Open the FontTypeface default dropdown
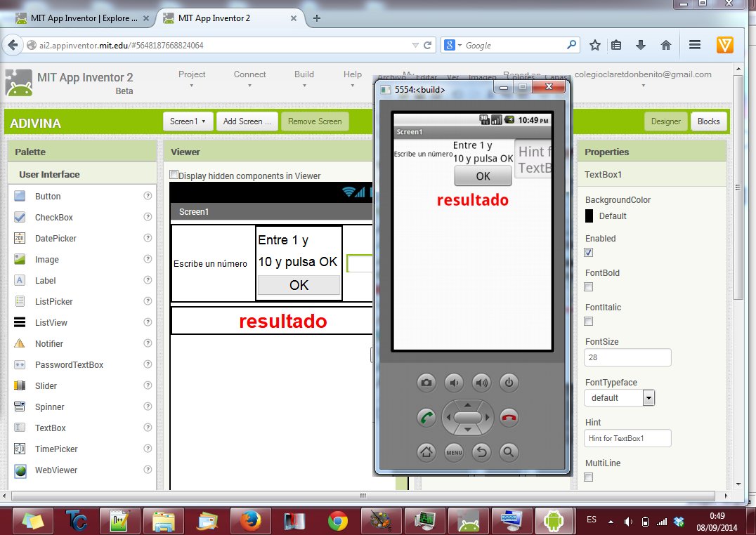This screenshot has width=756, height=535. click(x=619, y=397)
